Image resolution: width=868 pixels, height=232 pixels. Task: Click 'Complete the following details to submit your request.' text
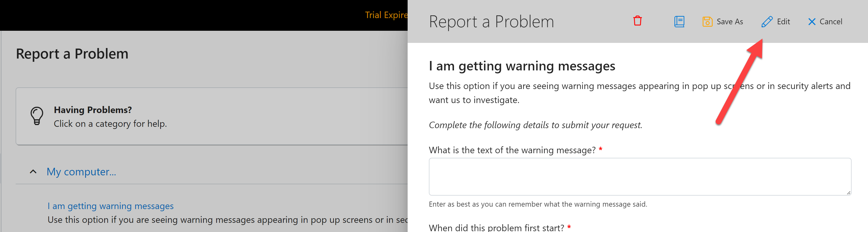point(535,125)
